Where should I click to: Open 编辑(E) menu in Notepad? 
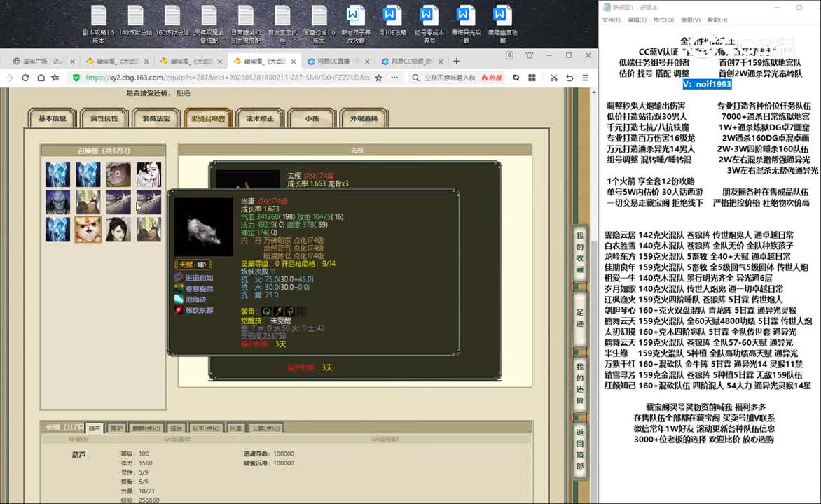click(637, 20)
